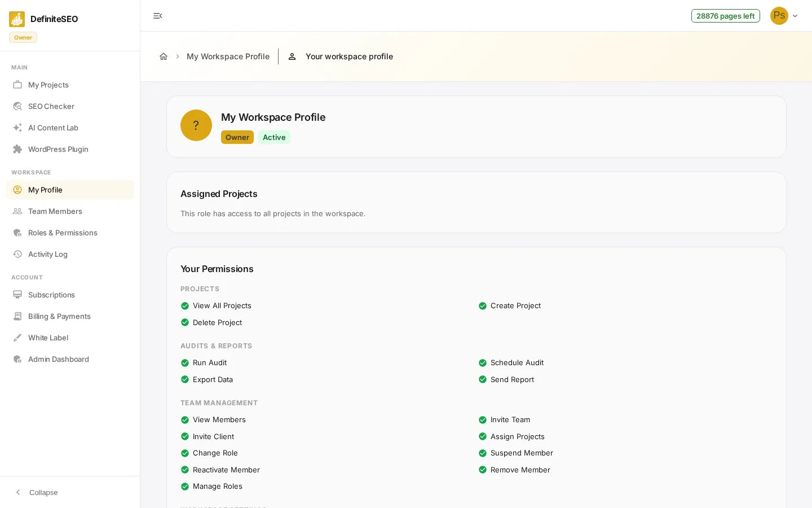Screen dimensions: 812x508
Task: Click the Run Audit check icon
Action: point(185,363)
